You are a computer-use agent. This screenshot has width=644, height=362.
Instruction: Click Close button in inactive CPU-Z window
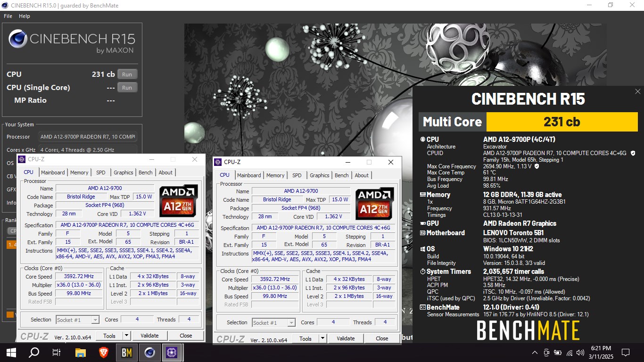point(186,336)
